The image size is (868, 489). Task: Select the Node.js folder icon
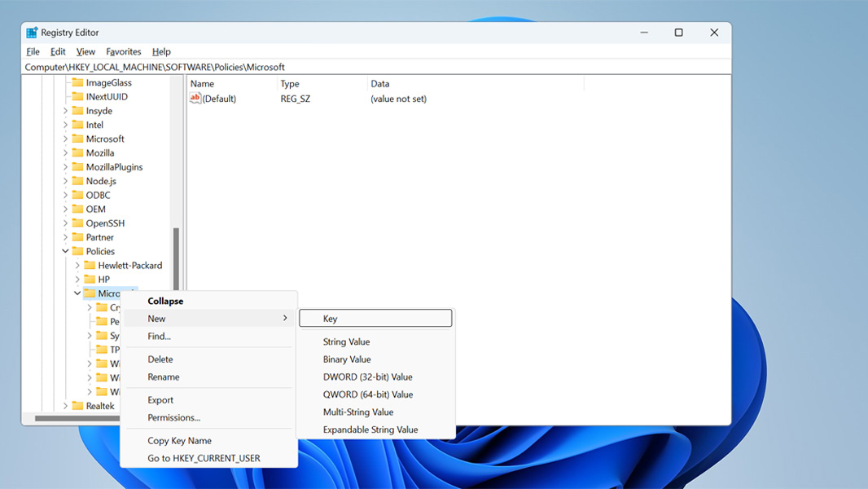77,181
